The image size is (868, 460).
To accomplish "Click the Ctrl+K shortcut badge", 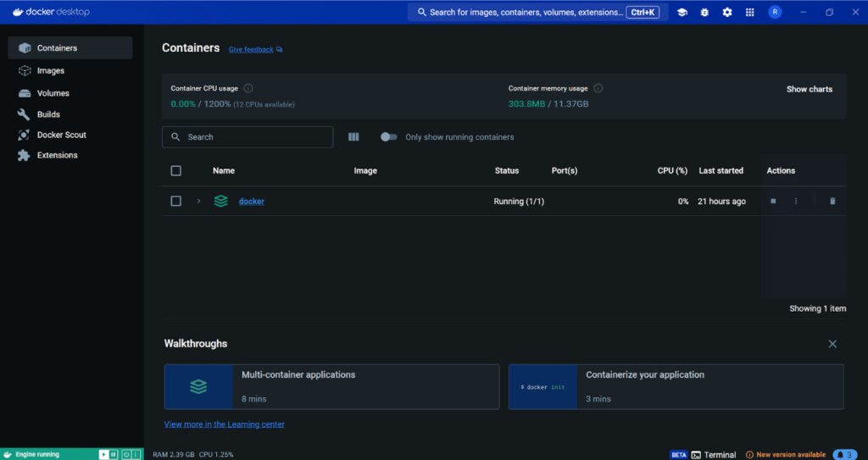I will click(x=643, y=12).
